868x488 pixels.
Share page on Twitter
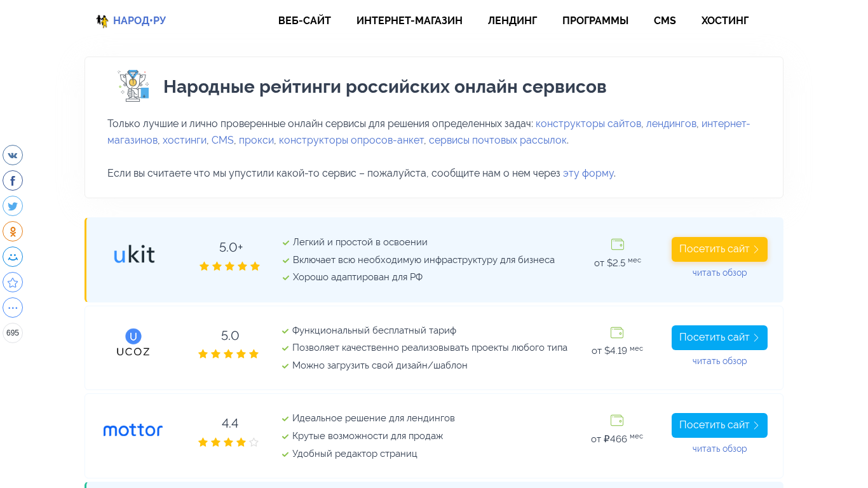[x=13, y=206]
